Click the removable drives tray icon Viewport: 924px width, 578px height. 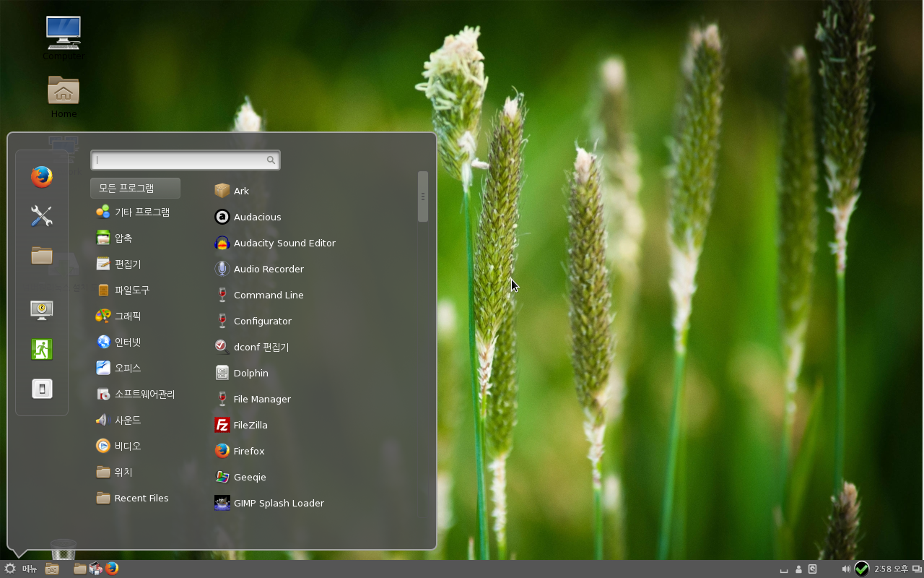point(813,569)
